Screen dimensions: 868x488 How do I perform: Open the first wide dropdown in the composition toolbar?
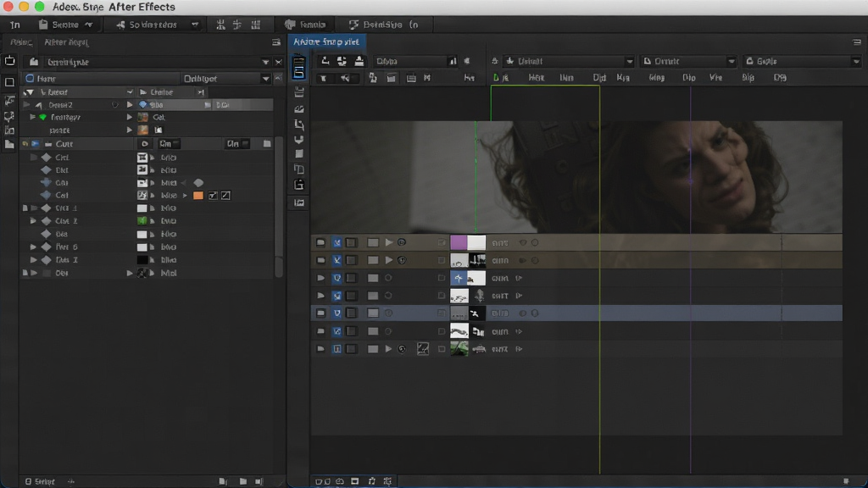coord(570,61)
